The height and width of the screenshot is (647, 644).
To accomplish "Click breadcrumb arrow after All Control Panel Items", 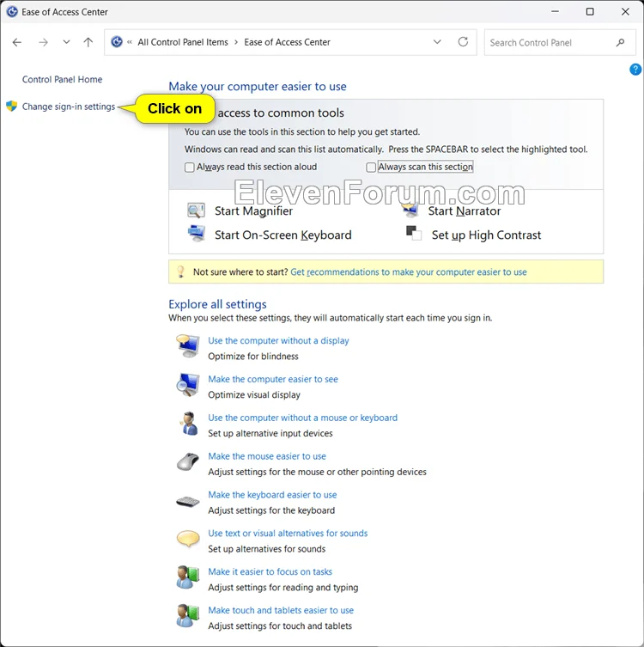I will [236, 42].
